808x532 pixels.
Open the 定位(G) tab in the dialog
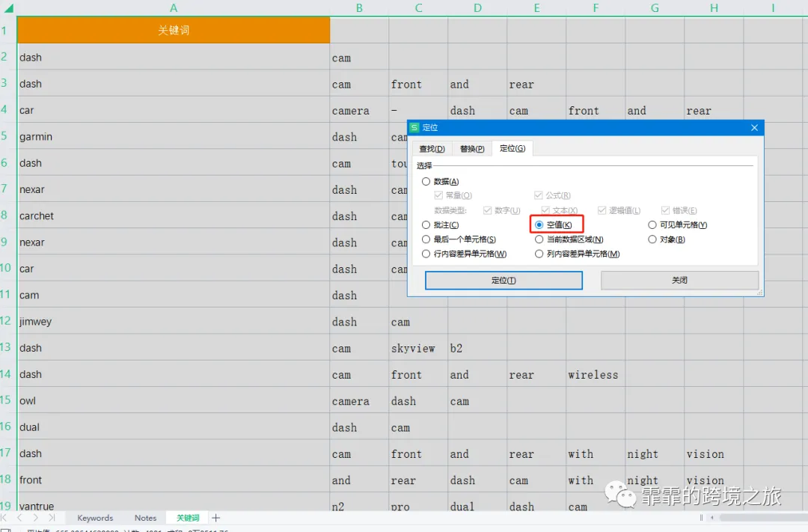(x=512, y=148)
